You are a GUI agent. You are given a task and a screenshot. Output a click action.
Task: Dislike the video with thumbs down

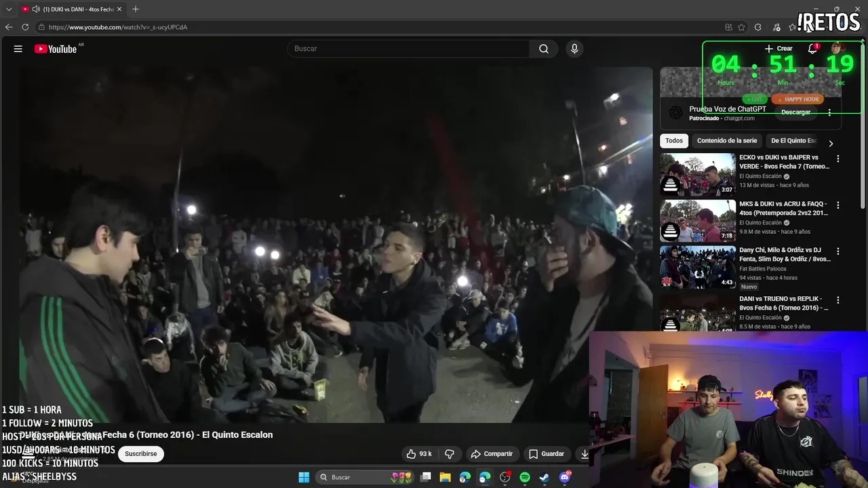coord(449,453)
